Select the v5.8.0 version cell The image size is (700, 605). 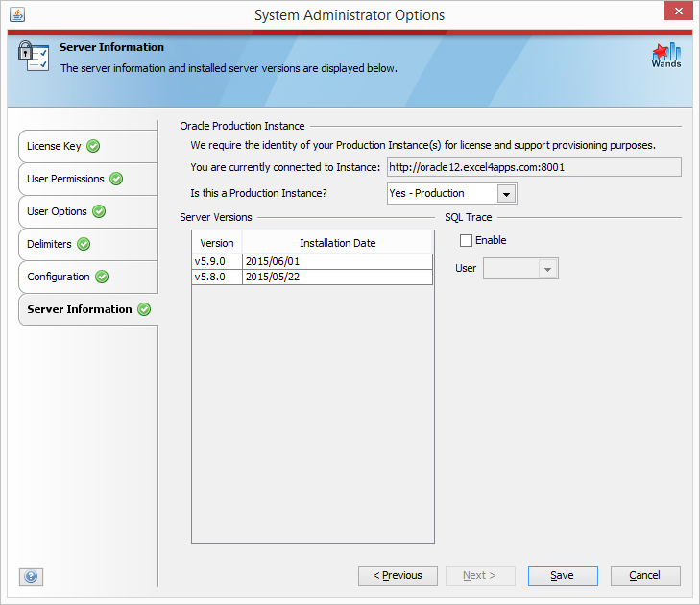point(217,277)
